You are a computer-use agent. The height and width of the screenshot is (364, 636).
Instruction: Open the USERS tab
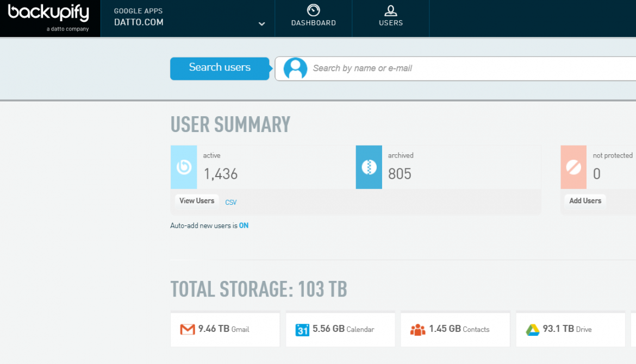click(x=390, y=18)
